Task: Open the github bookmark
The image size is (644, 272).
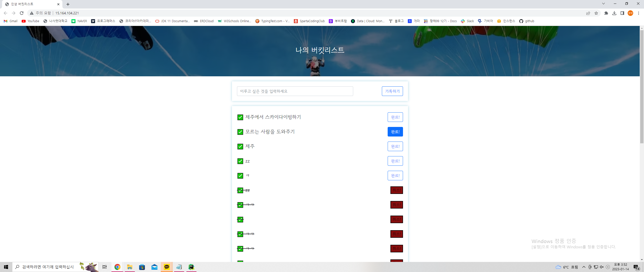Action: coord(527,21)
